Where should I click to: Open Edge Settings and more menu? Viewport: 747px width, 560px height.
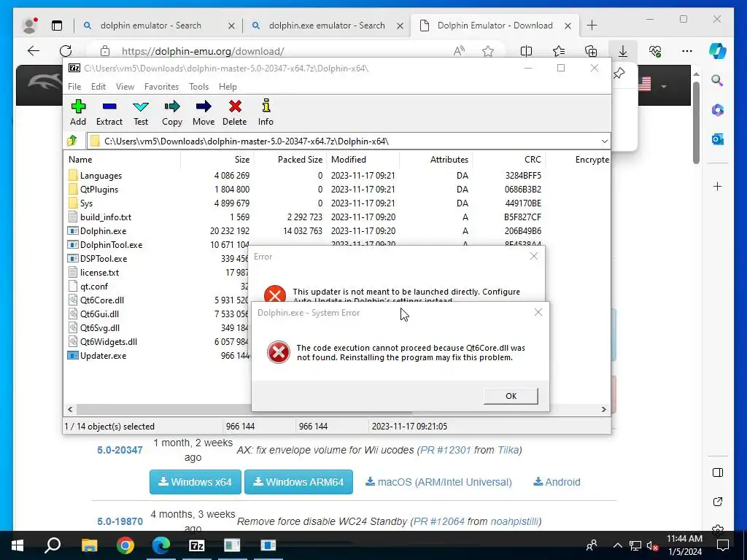[x=686, y=51]
